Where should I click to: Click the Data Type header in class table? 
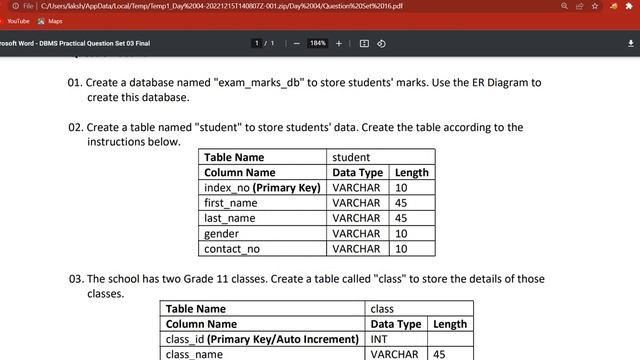click(x=396, y=324)
